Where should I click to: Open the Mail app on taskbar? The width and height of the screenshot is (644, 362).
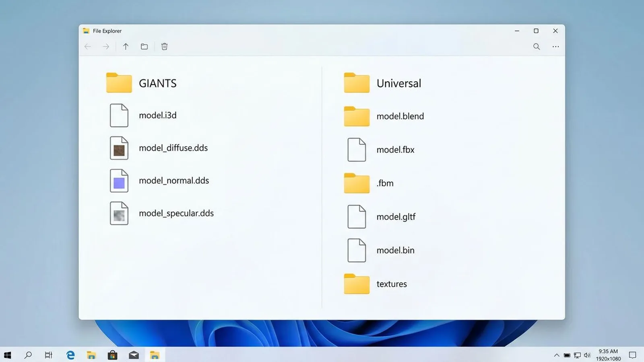[x=134, y=355]
